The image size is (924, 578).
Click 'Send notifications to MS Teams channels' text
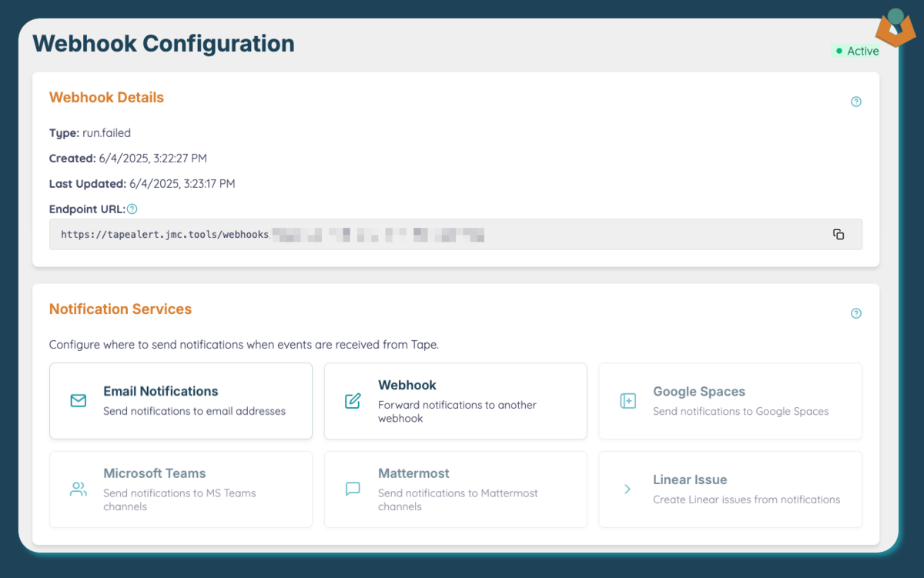pos(179,499)
